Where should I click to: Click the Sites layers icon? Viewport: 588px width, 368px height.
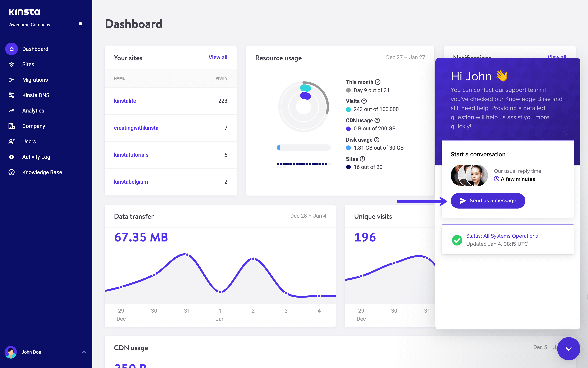[11, 64]
